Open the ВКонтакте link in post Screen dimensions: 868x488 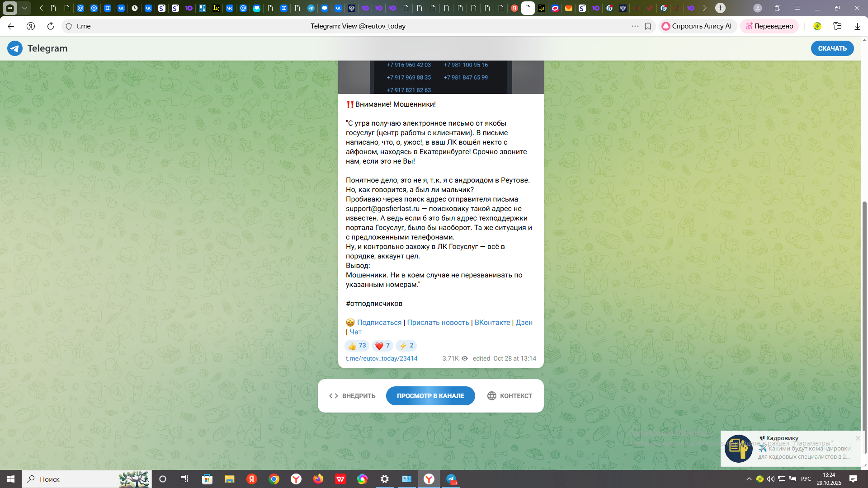coord(492,323)
